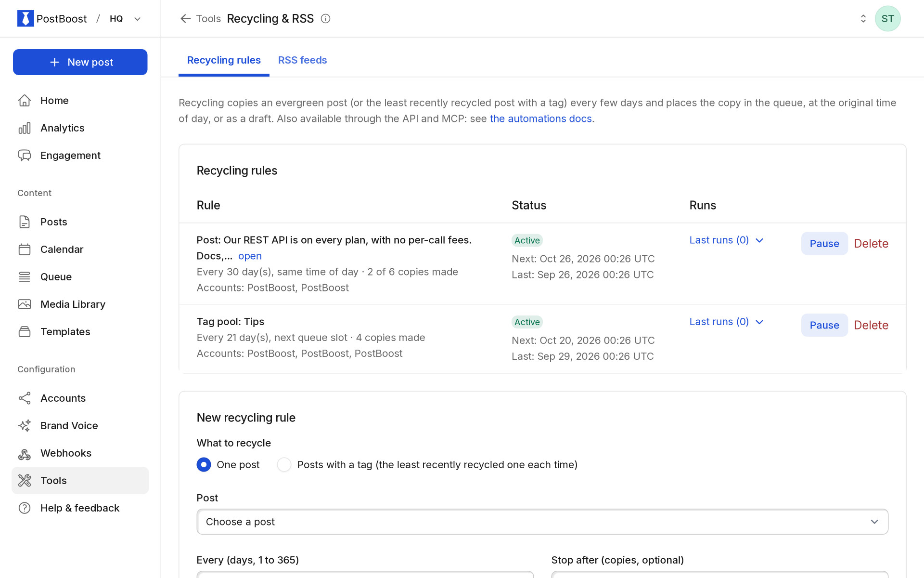Open the Choose a post dropdown
The width and height of the screenshot is (924, 578).
click(542, 522)
